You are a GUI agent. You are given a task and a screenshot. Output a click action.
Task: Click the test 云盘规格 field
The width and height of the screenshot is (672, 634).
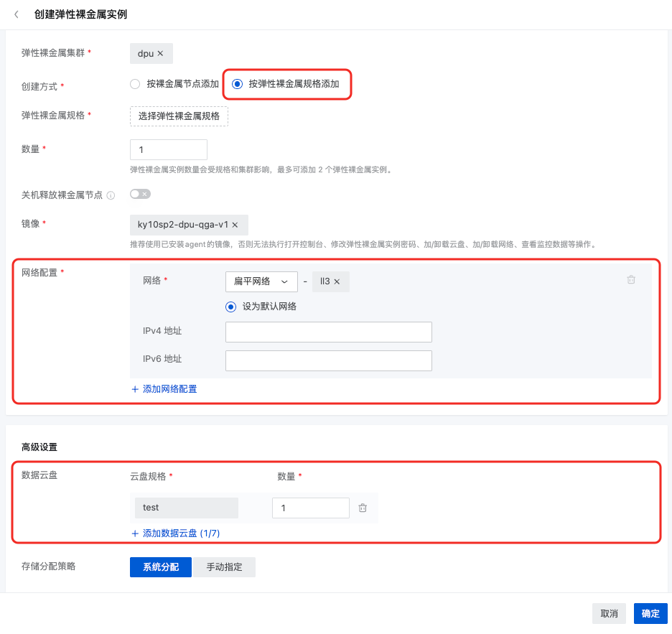[x=187, y=508]
